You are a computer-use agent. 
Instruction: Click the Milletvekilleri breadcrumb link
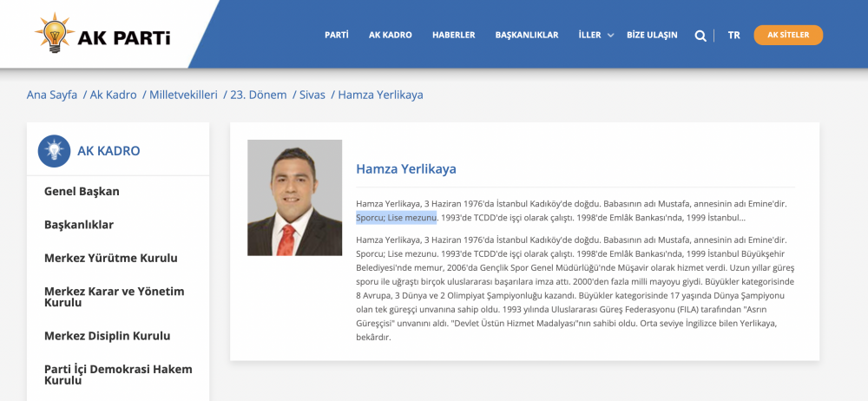pyautogui.click(x=183, y=95)
